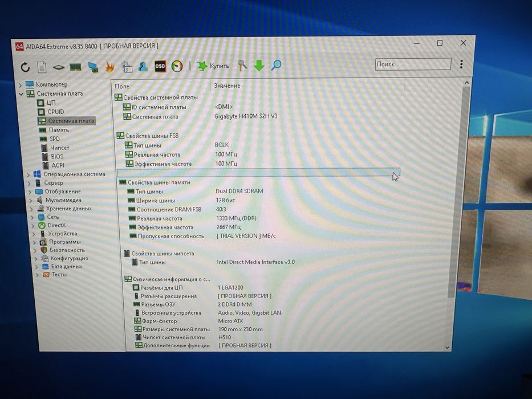Click the 2667 МГц value
The image size is (532, 399).
pos(228,227)
